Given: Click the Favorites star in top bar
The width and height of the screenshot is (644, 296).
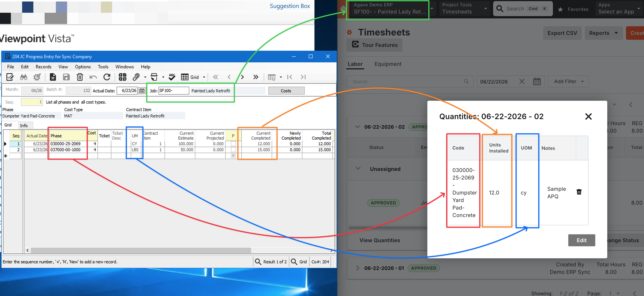Looking at the screenshot, I should 560,9.
